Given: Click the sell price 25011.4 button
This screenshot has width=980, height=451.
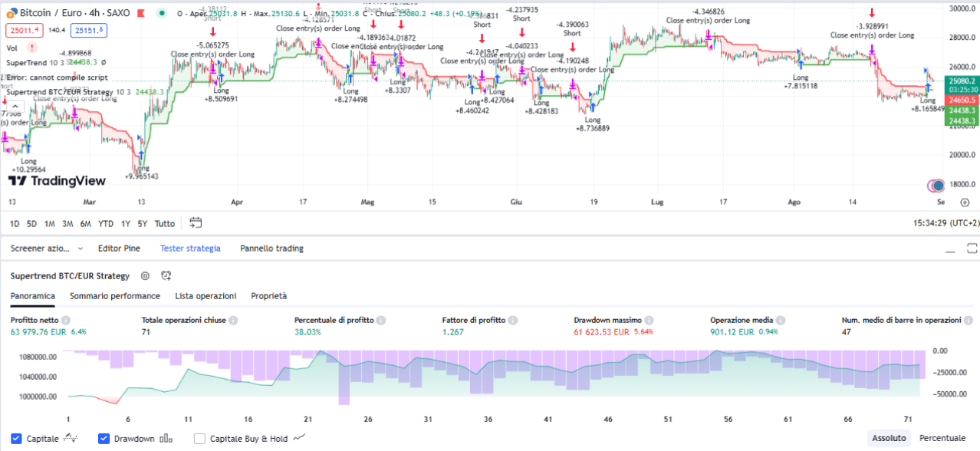Looking at the screenshot, I should coord(23,29).
